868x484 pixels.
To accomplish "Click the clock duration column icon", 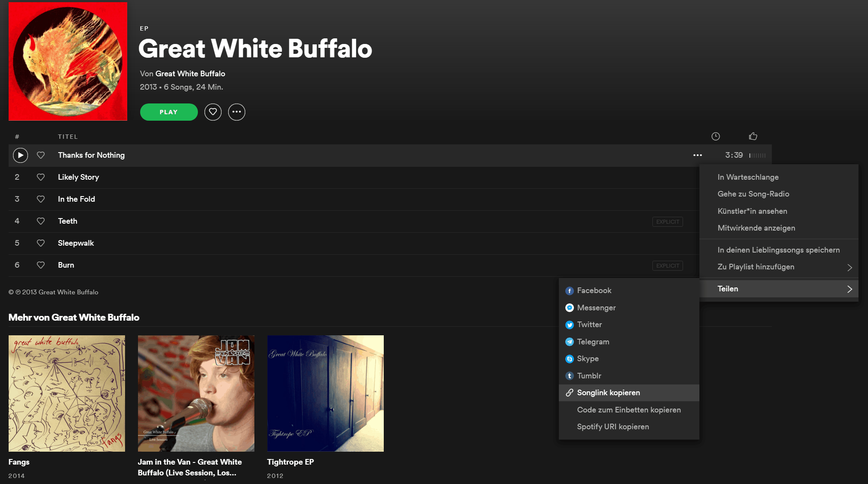I will tap(716, 136).
